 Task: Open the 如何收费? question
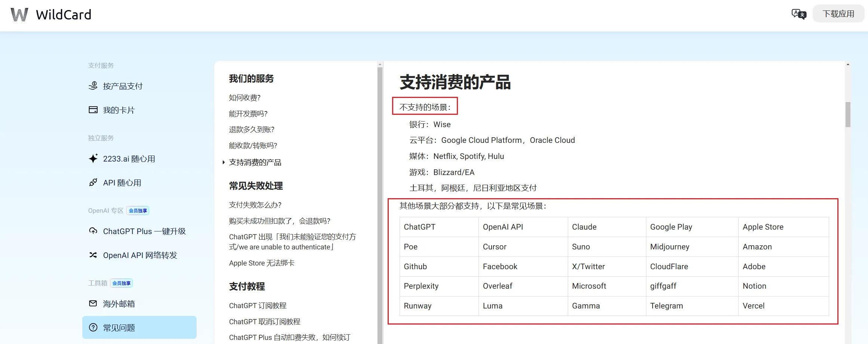coord(245,98)
